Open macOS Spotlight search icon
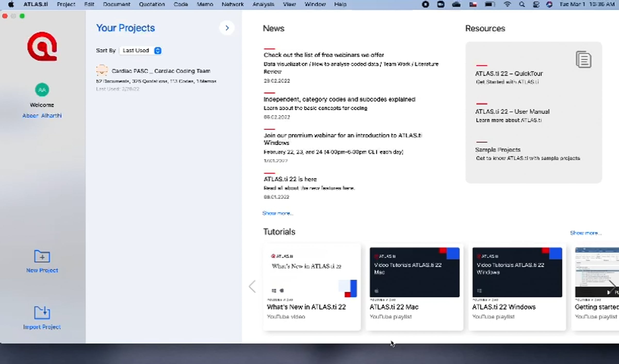 [x=522, y=4]
